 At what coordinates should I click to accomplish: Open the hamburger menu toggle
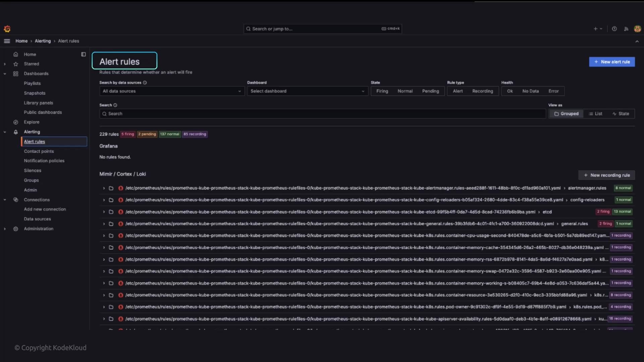point(7,41)
